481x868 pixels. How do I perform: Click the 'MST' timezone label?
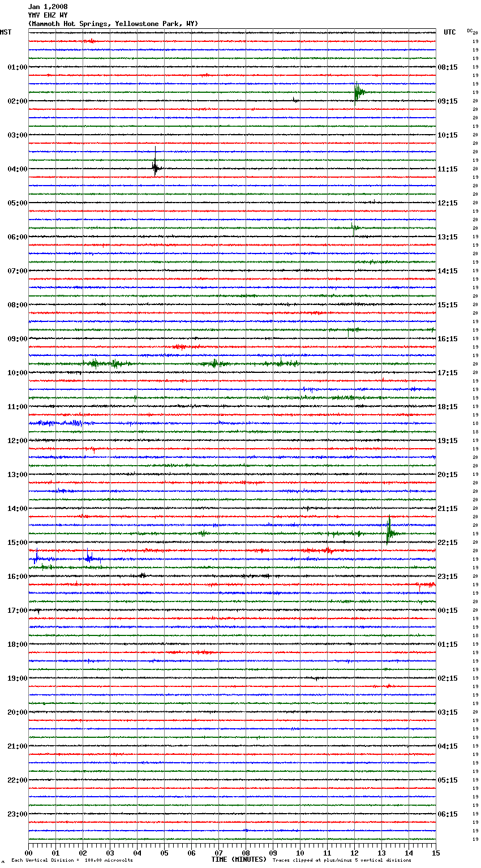click(6, 32)
